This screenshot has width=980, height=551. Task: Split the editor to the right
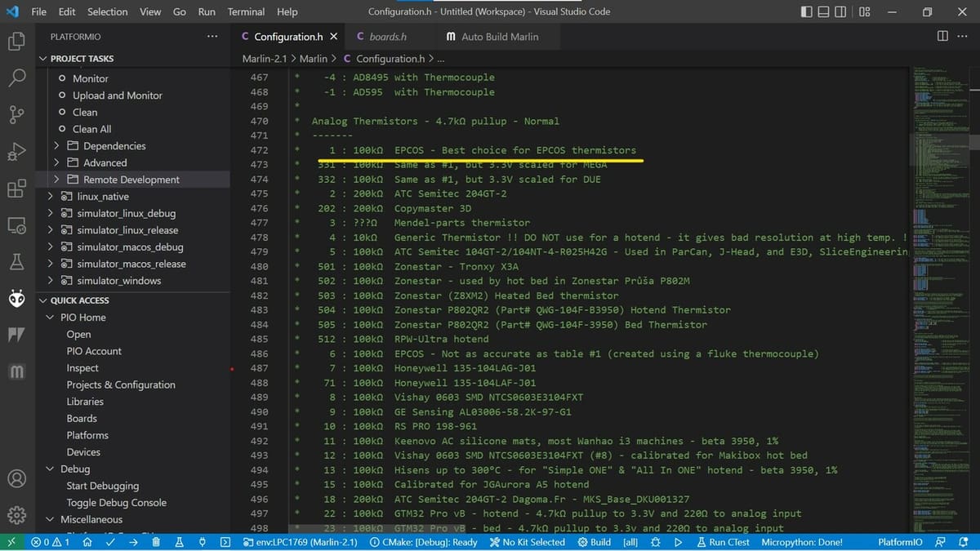942,36
